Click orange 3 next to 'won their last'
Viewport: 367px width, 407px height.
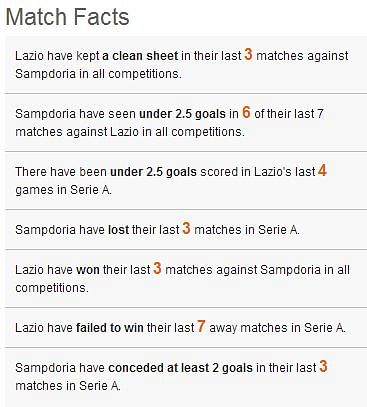point(157,268)
